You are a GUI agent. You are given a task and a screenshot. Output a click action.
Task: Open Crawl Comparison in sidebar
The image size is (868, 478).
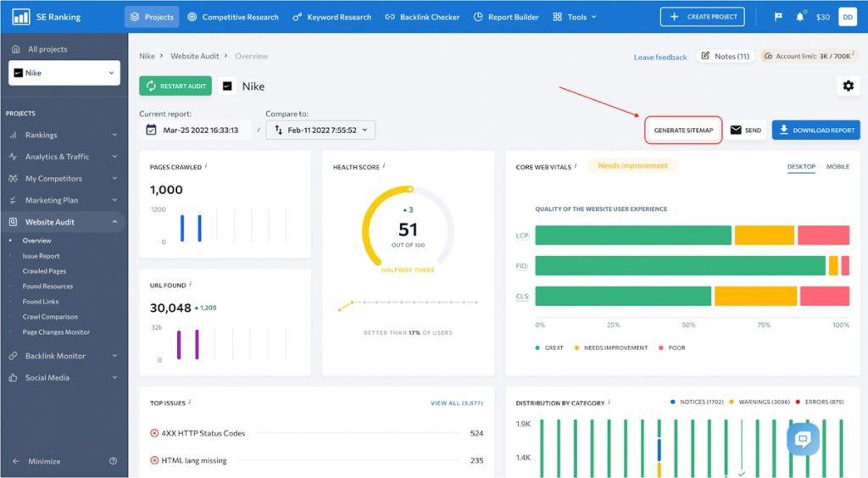point(50,316)
